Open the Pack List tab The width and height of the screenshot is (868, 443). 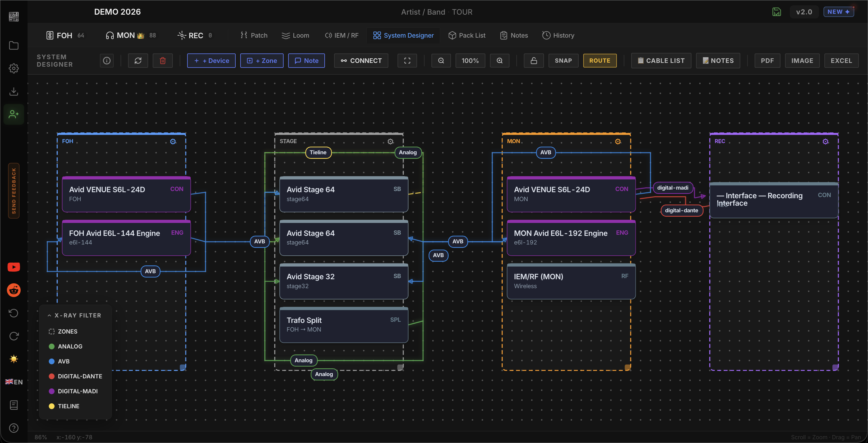tap(467, 35)
